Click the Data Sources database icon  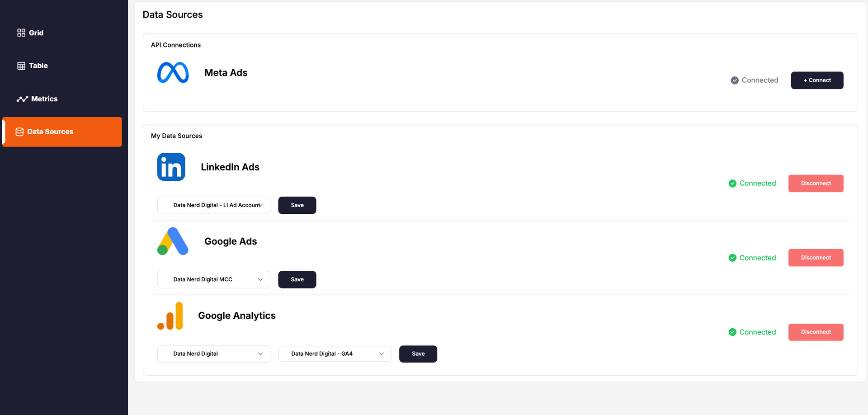19,132
